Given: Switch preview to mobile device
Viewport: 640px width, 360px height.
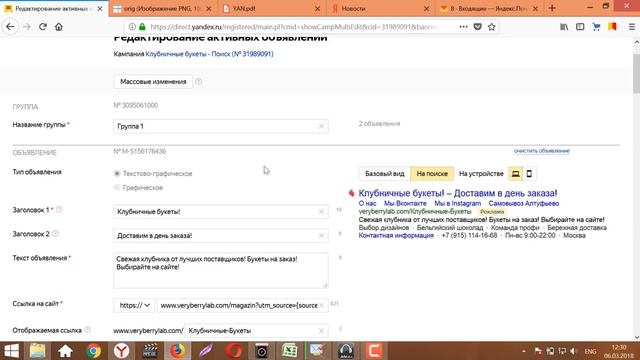Looking at the screenshot, I should point(529,173).
